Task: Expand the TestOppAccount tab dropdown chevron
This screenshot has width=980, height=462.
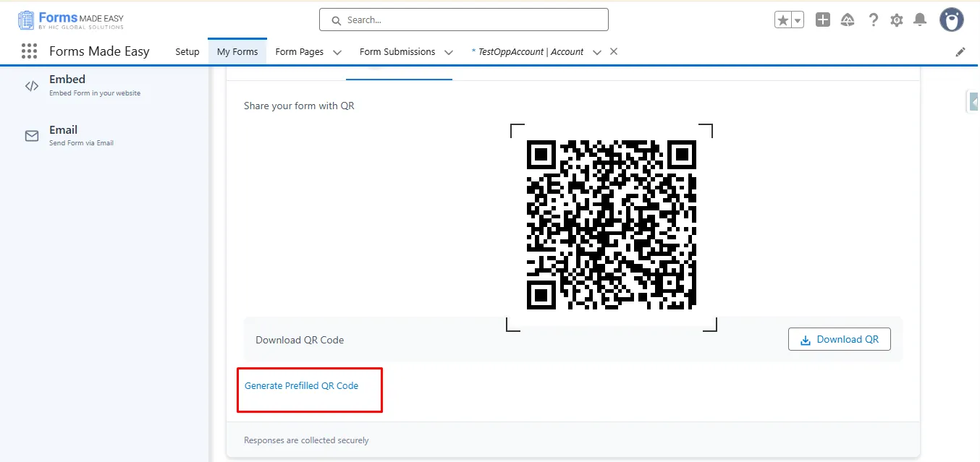Action: pyautogui.click(x=597, y=52)
